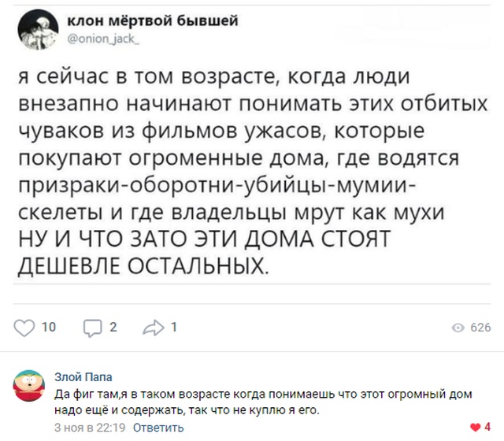Open клон мёртвой бывшей profile avatar
504x441 pixels.
tap(38, 29)
